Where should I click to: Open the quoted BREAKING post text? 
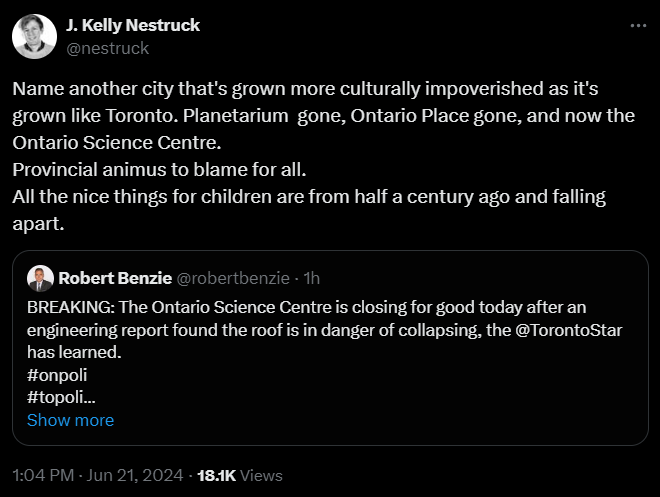pos(300,308)
